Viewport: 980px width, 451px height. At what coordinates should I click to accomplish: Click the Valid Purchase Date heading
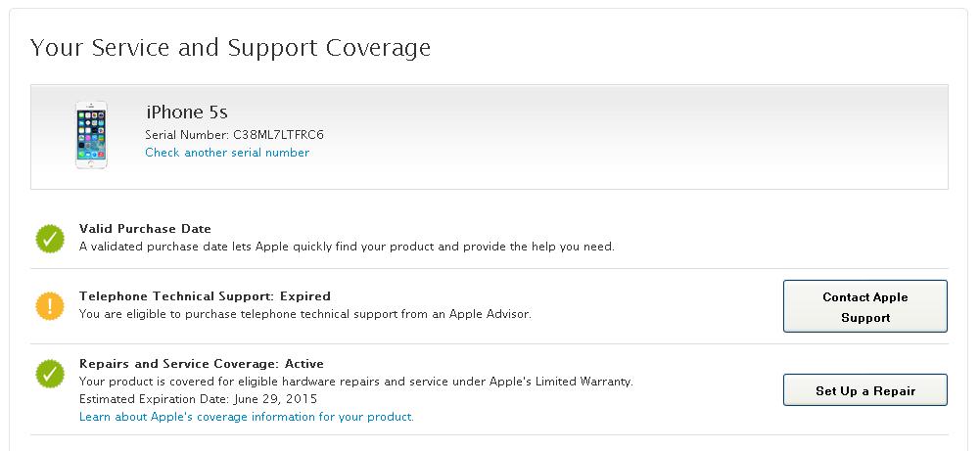click(145, 229)
